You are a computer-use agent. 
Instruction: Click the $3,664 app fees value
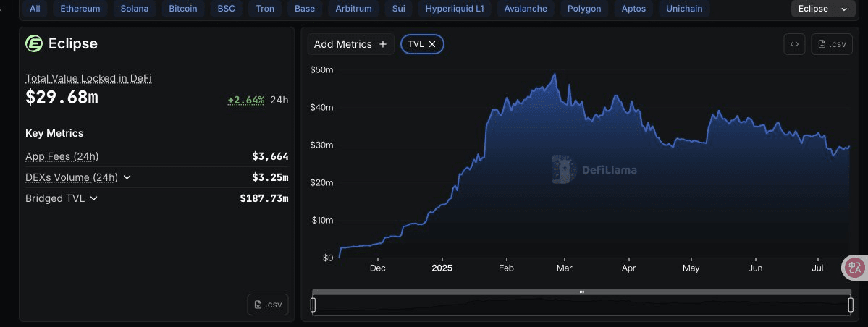click(x=270, y=156)
